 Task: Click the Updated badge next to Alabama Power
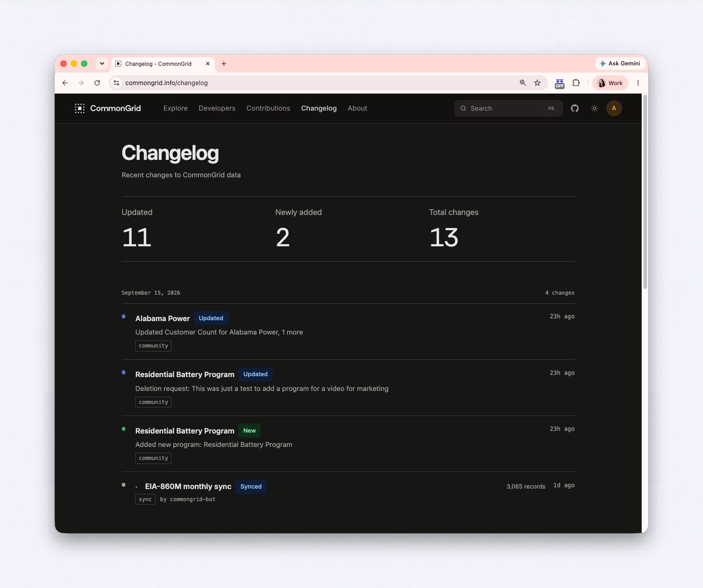coord(211,318)
